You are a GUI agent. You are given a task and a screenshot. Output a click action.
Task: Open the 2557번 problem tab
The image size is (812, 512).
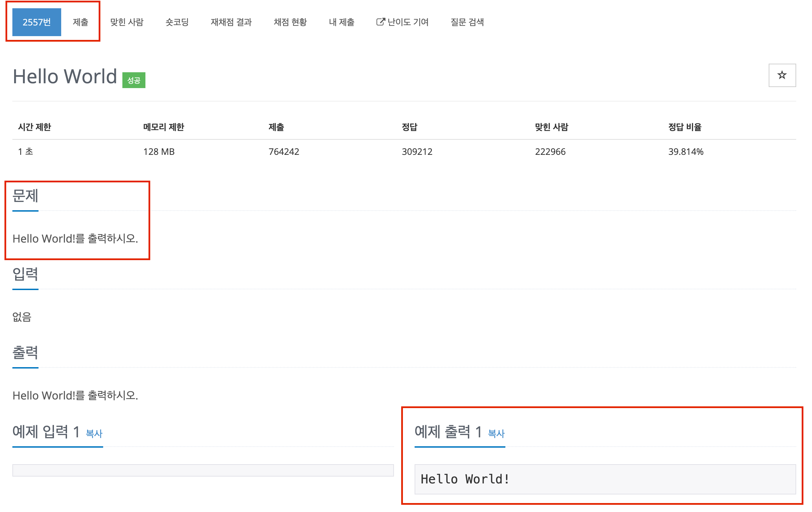pyautogui.click(x=36, y=22)
